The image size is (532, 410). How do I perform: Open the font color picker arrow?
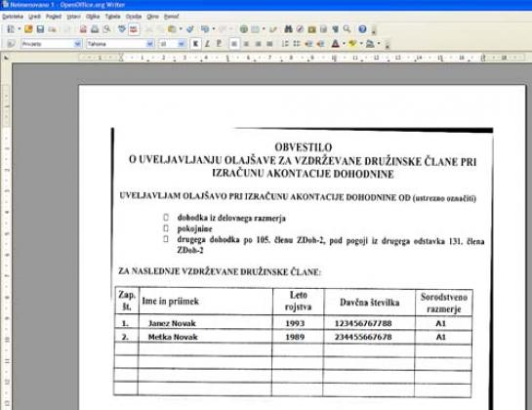(344, 44)
